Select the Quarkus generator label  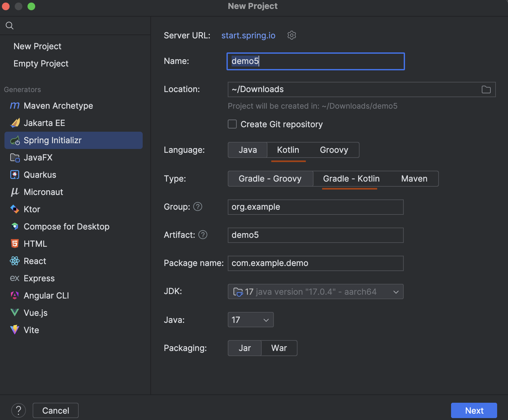pyautogui.click(x=40, y=175)
